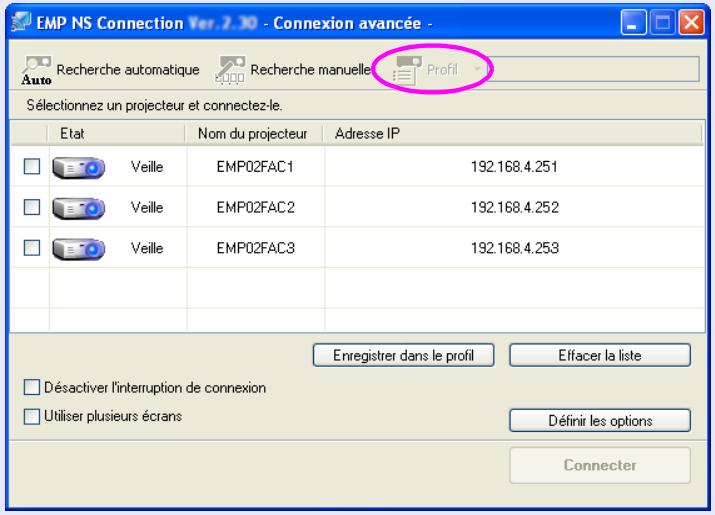Select projector name EMP02FAC1

[255, 167]
